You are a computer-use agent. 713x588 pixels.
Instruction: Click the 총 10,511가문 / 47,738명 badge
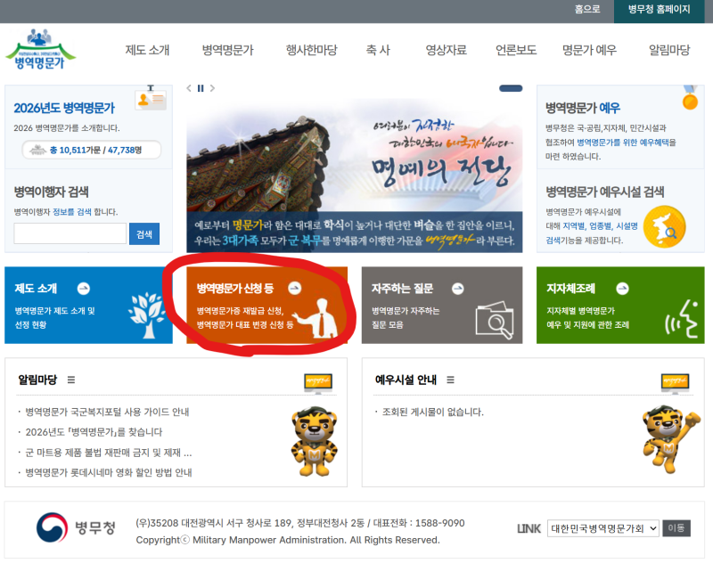(92, 150)
